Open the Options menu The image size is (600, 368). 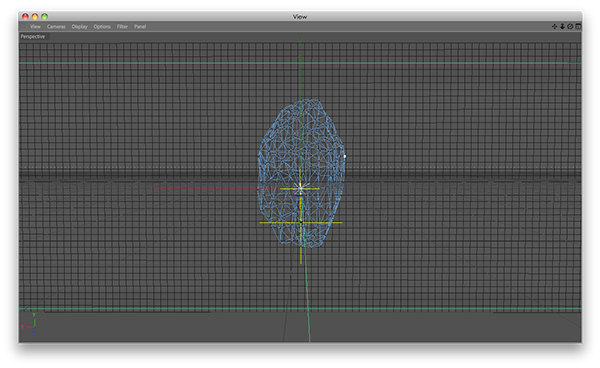102,26
